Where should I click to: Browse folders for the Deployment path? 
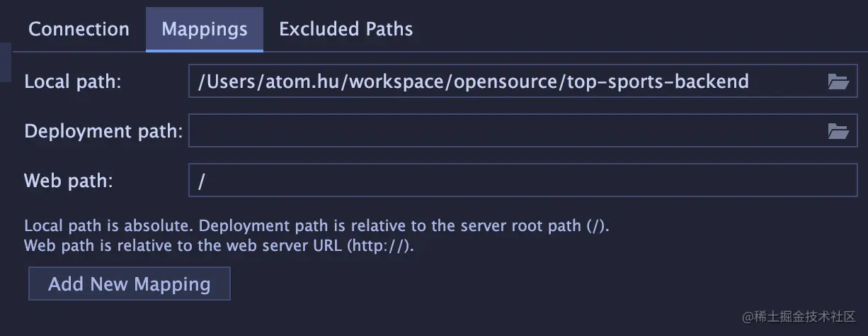coord(838,130)
